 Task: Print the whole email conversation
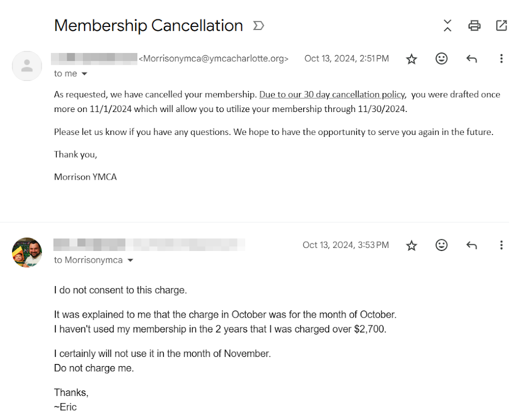pyautogui.click(x=474, y=25)
